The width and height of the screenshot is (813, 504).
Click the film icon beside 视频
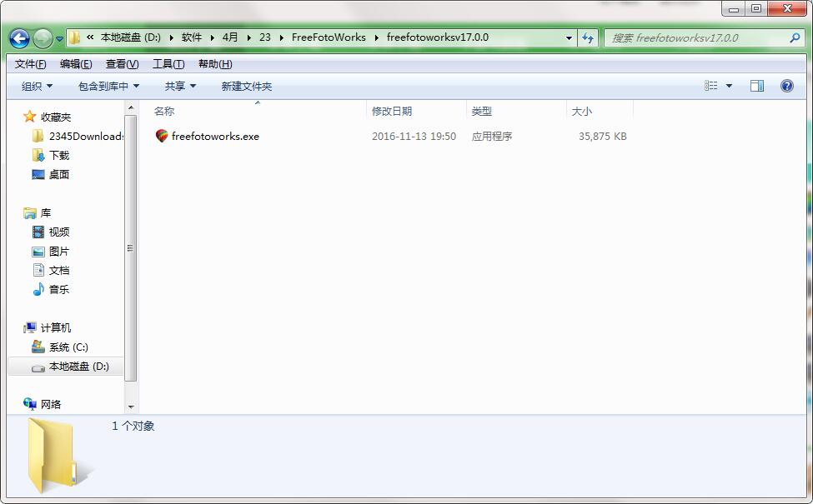[38, 232]
